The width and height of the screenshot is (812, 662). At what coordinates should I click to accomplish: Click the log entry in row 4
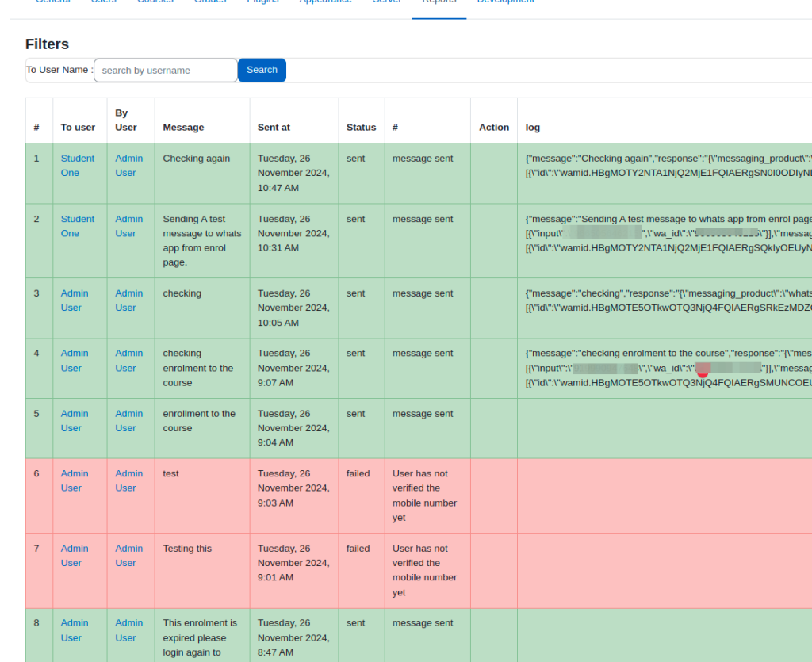tap(668, 368)
